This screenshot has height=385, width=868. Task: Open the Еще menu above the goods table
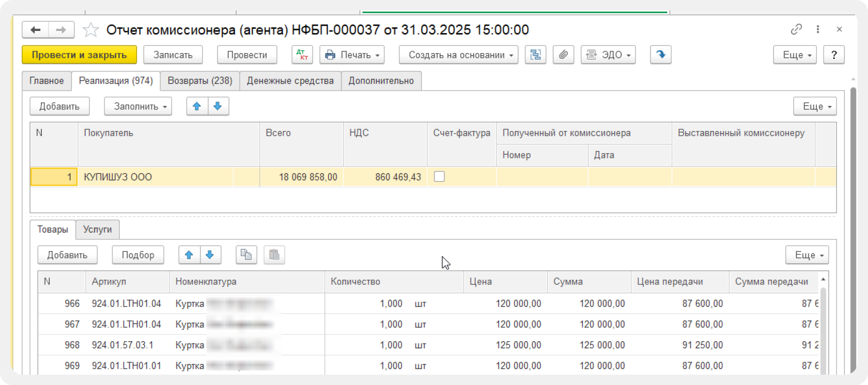(x=808, y=255)
